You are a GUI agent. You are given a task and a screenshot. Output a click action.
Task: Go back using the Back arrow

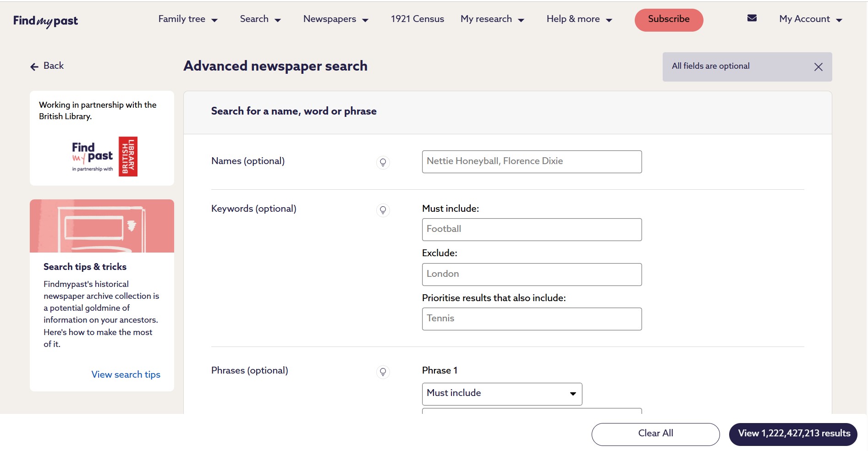point(47,66)
